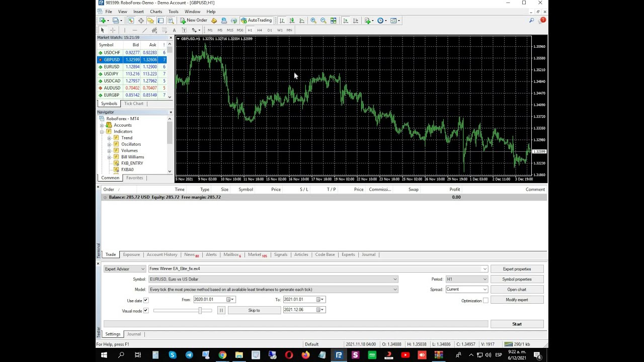Uncheck the Visual mode checkbox
This screenshot has width=644, height=362.
coord(146,311)
